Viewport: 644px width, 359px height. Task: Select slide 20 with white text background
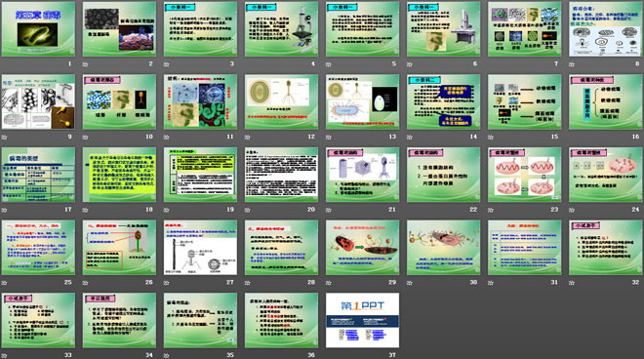point(281,175)
